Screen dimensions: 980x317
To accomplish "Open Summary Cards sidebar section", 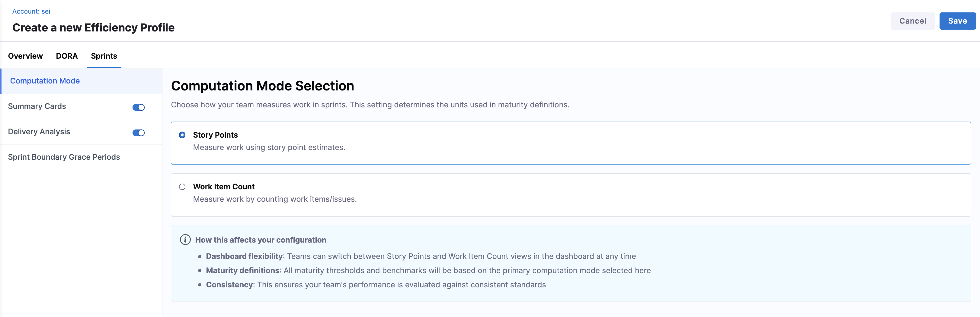I will [x=37, y=106].
